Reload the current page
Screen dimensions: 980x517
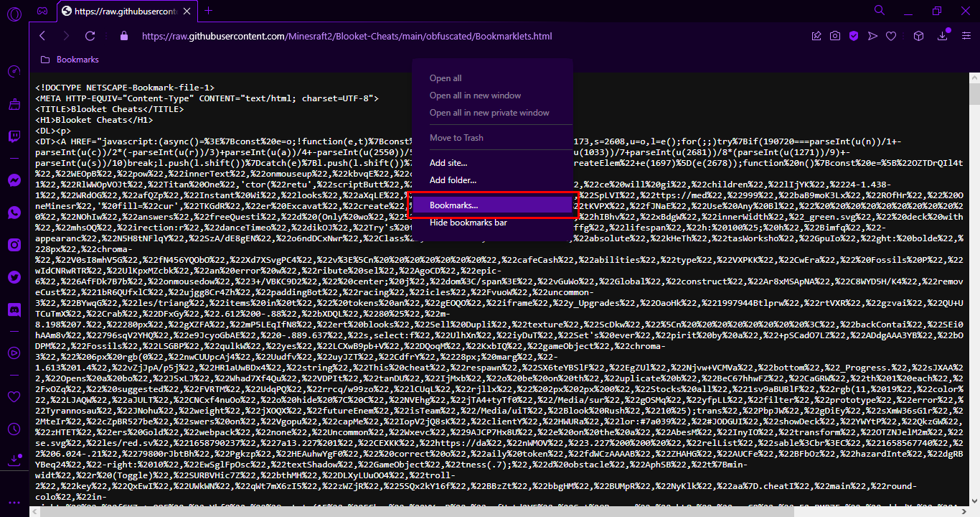click(91, 36)
